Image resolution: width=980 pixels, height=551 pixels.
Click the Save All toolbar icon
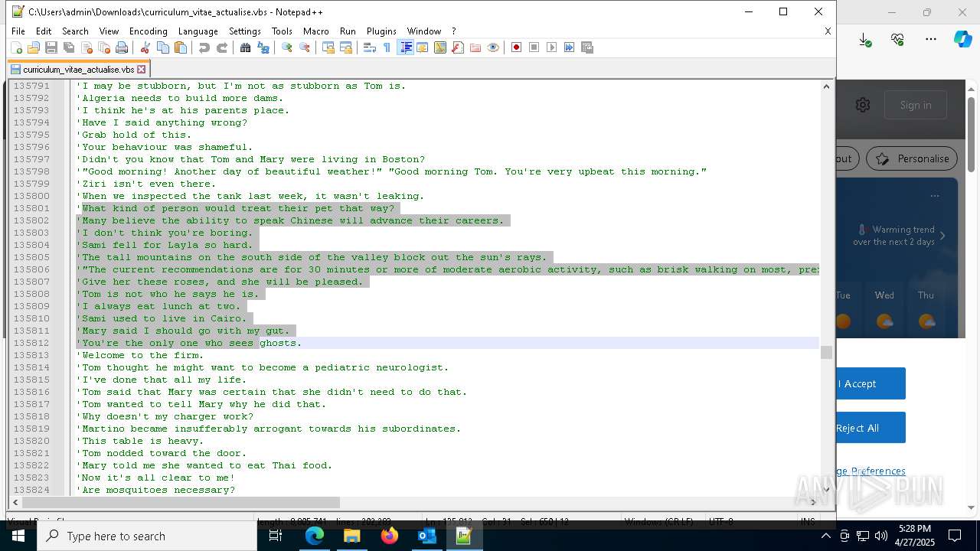coord(69,47)
